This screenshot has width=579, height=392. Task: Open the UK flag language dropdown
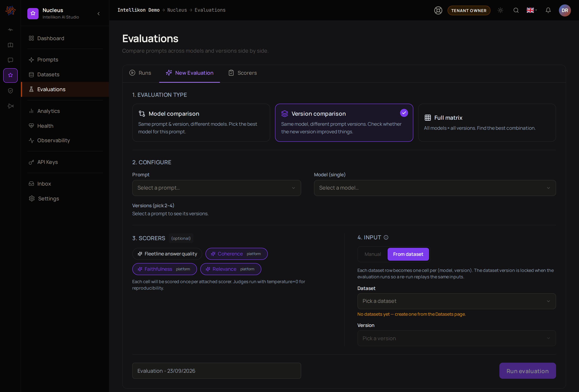532,10
